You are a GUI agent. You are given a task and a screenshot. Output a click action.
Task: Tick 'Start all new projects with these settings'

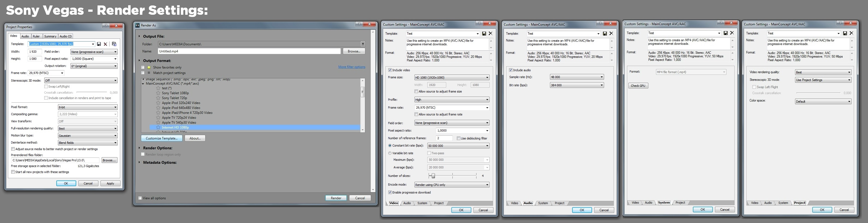[13, 172]
